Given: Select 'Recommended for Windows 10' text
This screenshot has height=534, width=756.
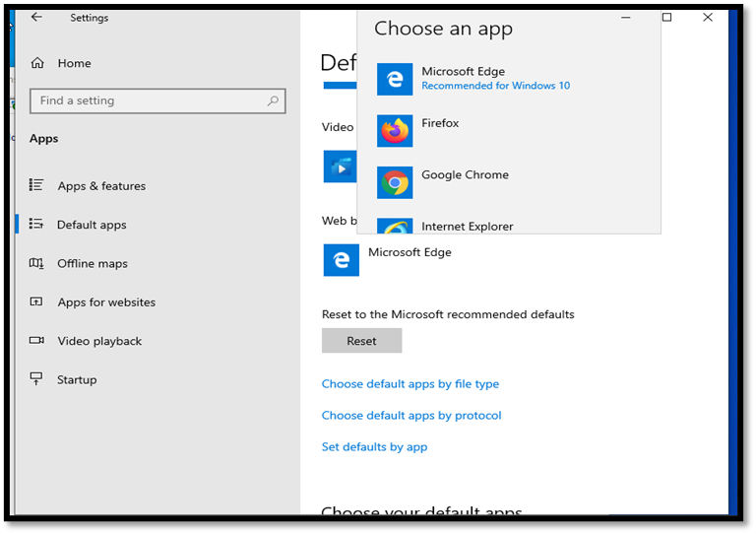Looking at the screenshot, I should point(496,86).
